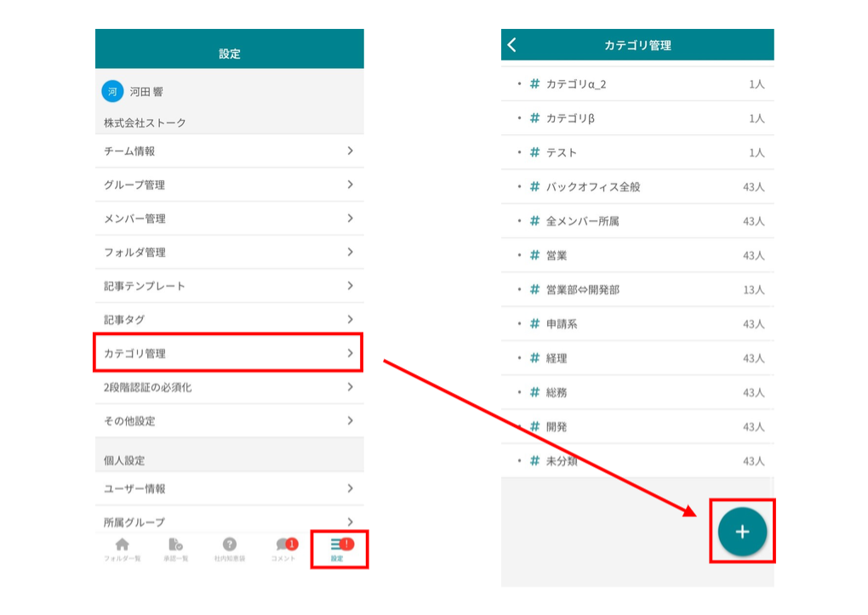Expand 2段階認証の必須化 chevron

(x=350, y=387)
